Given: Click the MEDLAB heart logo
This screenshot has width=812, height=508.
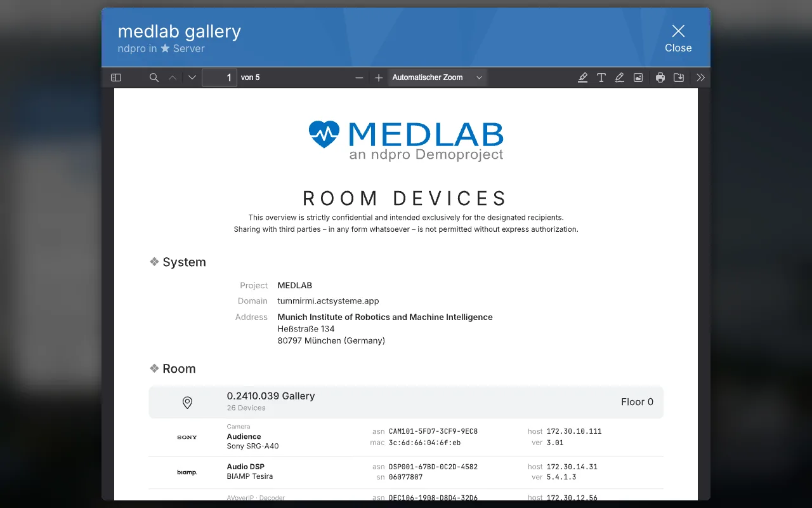Looking at the screenshot, I should click(x=324, y=134).
